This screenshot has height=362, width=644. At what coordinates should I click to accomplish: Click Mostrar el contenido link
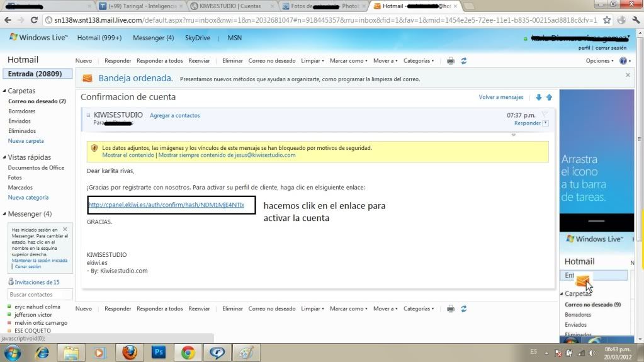(128, 155)
